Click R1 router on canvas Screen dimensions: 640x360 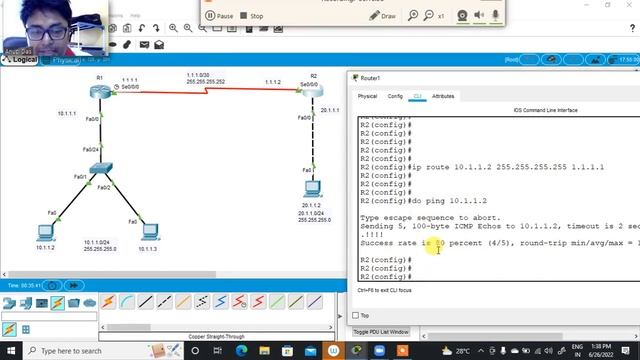tap(100, 92)
